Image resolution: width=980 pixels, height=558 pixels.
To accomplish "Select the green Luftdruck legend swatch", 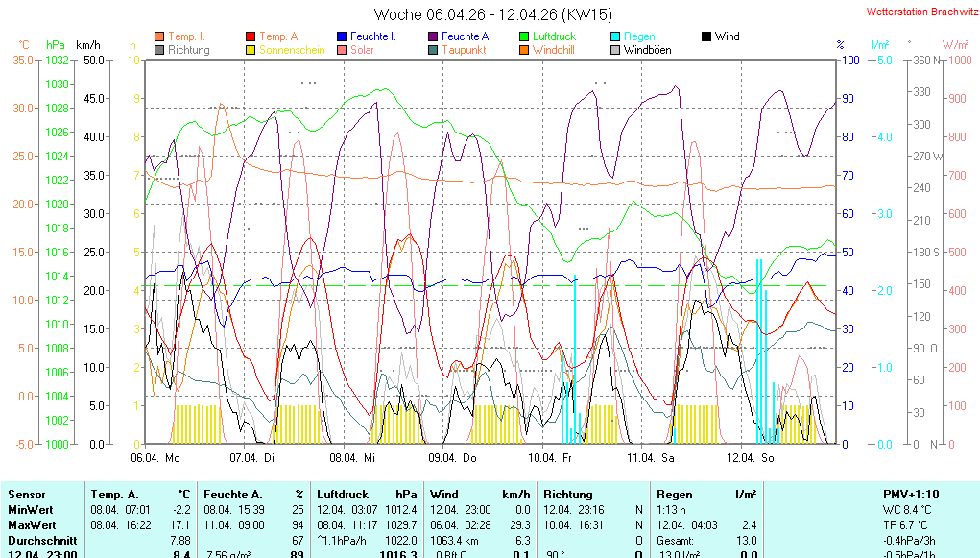I will coord(524,36).
